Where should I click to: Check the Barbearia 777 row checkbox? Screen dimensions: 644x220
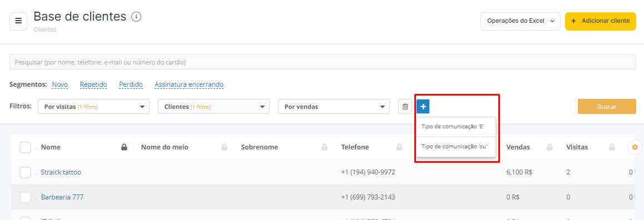coord(26,197)
